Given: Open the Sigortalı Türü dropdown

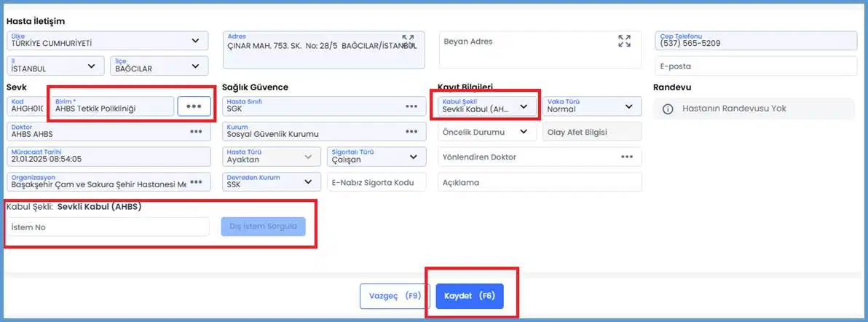Looking at the screenshot, I should (x=376, y=157).
